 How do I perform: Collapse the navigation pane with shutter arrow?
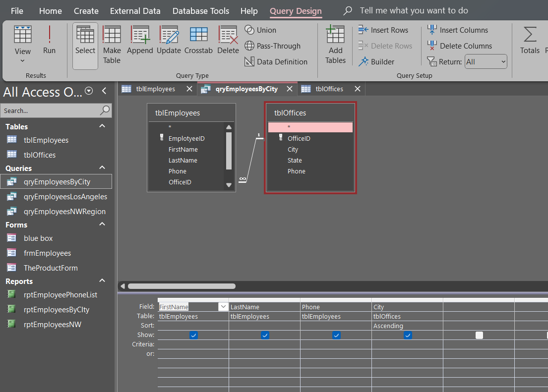pos(104,91)
